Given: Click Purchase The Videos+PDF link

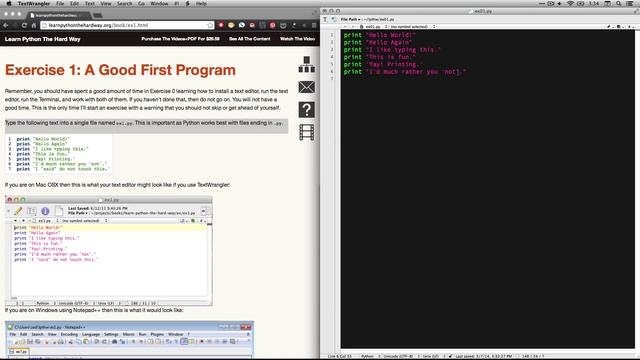Looking at the screenshot, I should [180, 39].
